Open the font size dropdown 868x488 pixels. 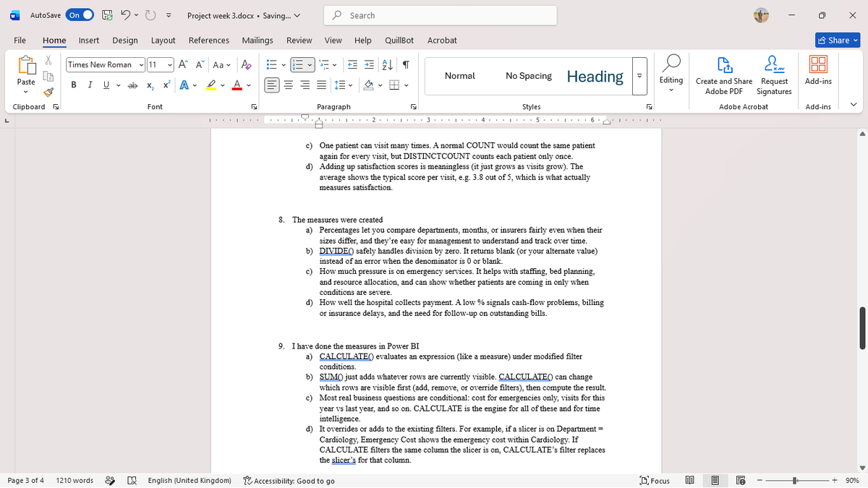[x=169, y=64]
